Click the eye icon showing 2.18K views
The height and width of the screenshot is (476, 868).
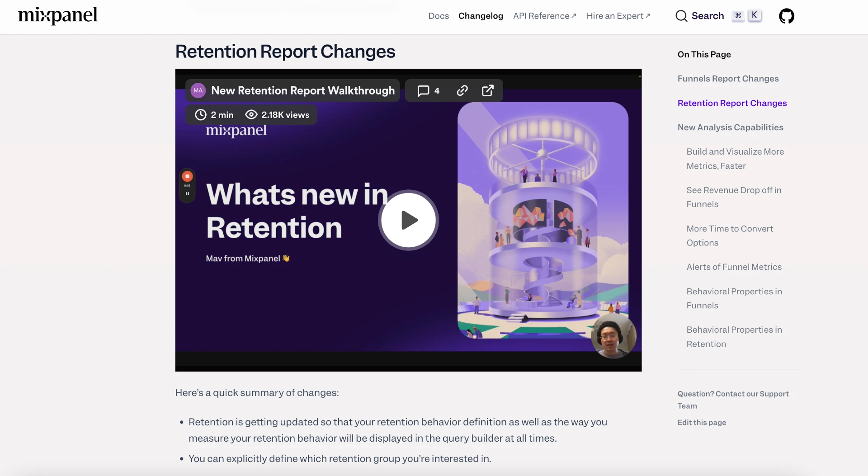pos(251,114)
